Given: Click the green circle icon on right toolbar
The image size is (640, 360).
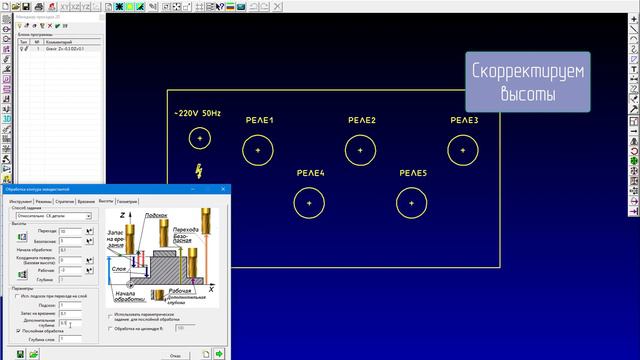Looking at the screenshot, I should click(x=633, y=161).
